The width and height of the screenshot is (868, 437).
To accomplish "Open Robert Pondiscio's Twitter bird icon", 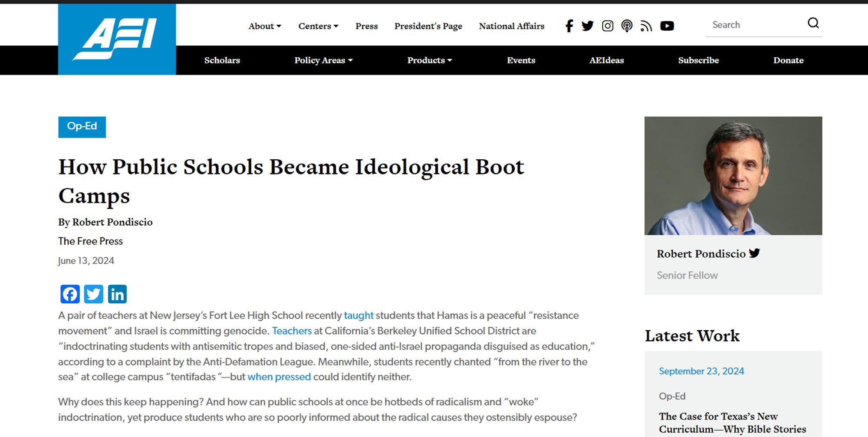I will [x=754, y=253].
